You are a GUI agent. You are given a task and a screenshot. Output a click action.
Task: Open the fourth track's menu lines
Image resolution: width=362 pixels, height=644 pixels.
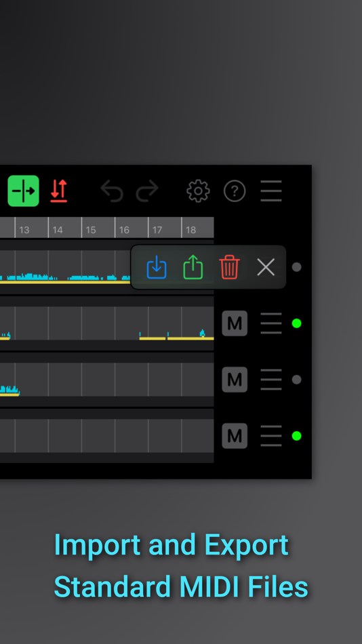(271, 436)
